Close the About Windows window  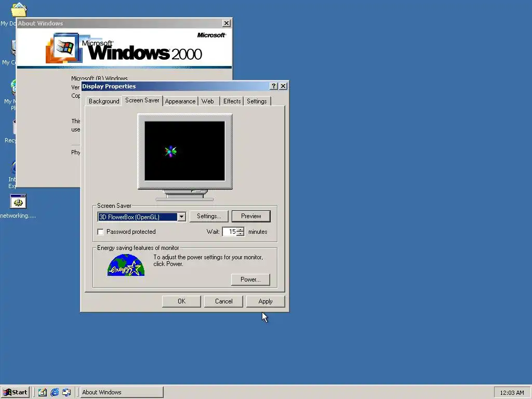click(227, 23)
